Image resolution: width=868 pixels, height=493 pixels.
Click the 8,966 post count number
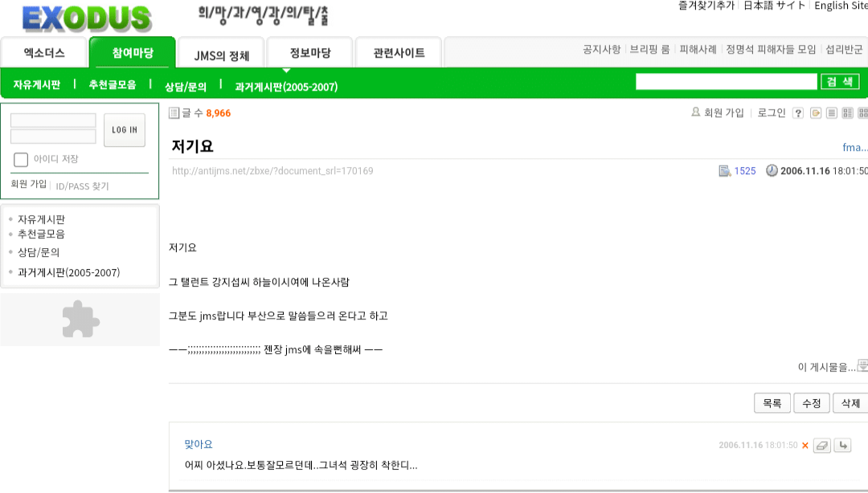[218, 113]
